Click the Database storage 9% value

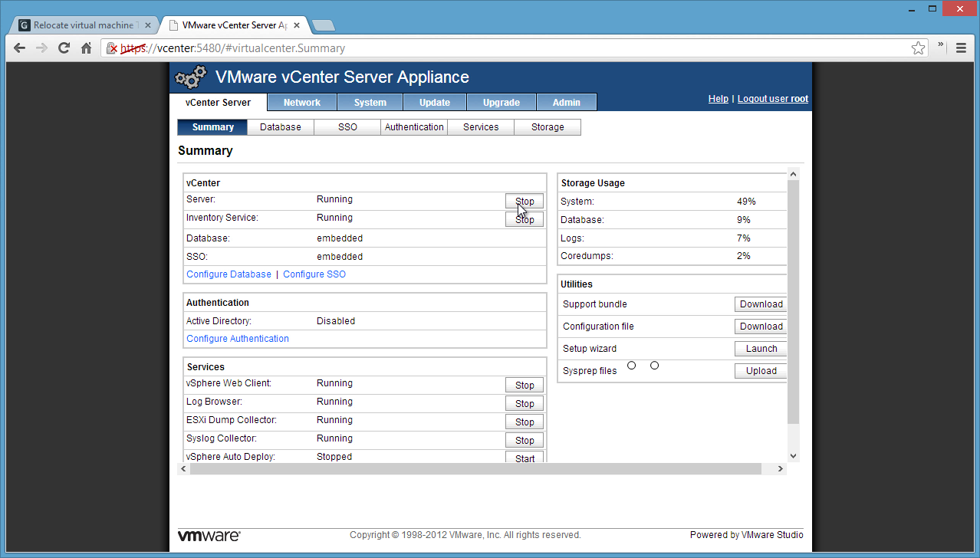pos(743,220)
